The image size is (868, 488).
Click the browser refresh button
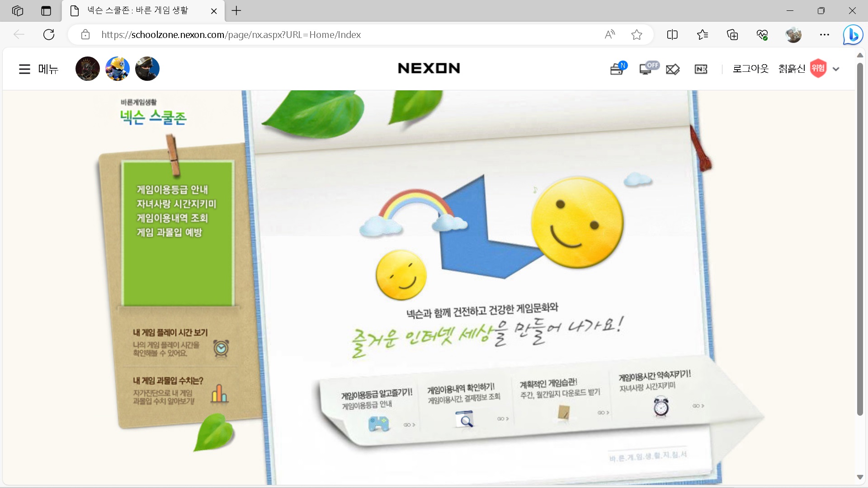tap(49, 35)
